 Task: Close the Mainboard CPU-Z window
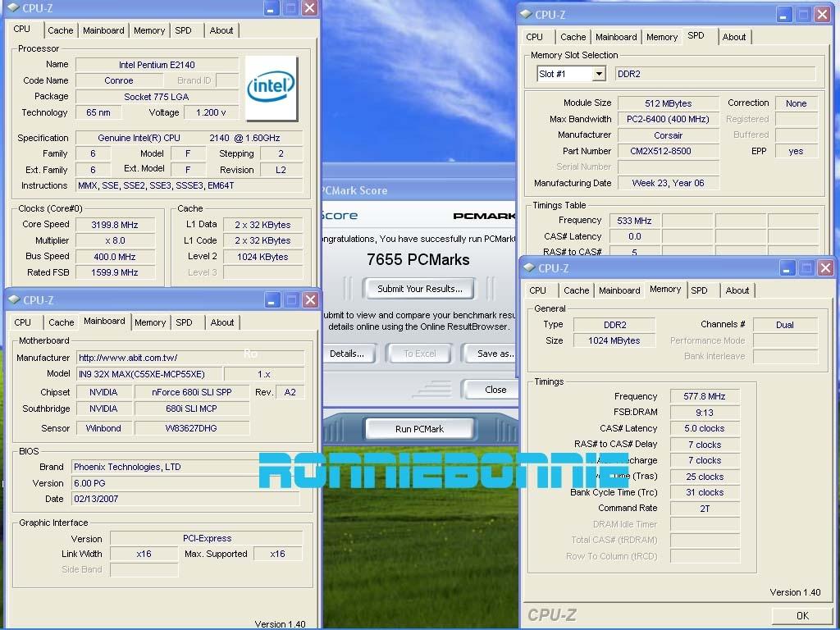310,300
